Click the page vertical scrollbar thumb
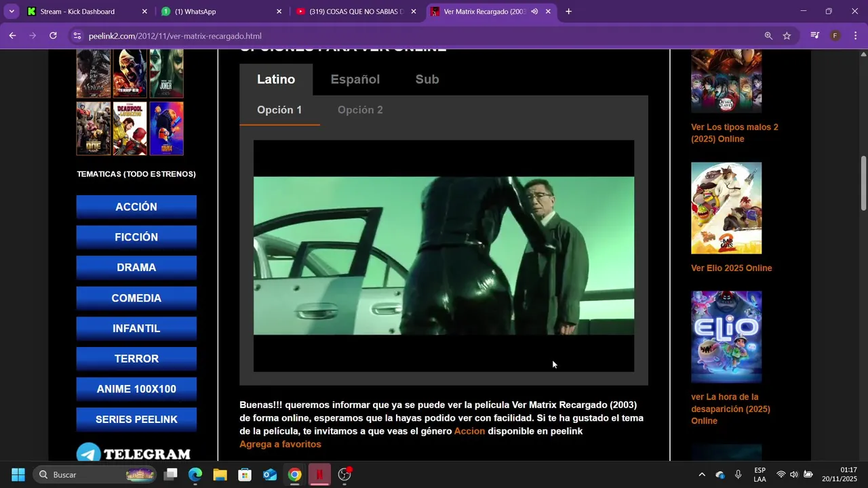Viewport: 868px width, 488px height. [863, 183]
